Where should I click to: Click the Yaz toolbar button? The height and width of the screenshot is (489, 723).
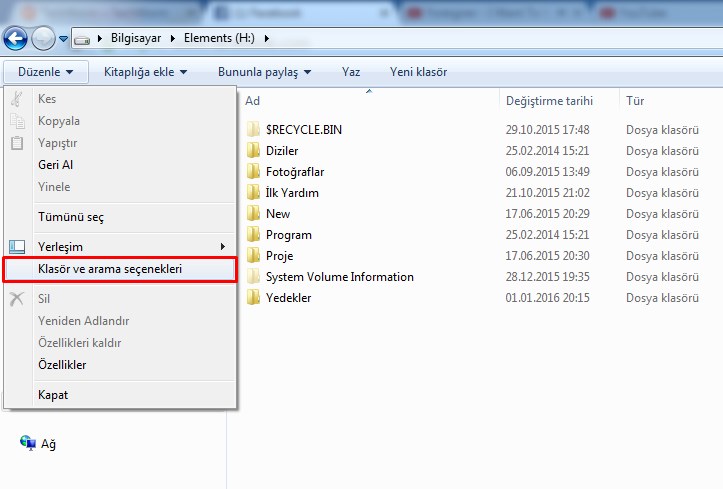[351, 72]
